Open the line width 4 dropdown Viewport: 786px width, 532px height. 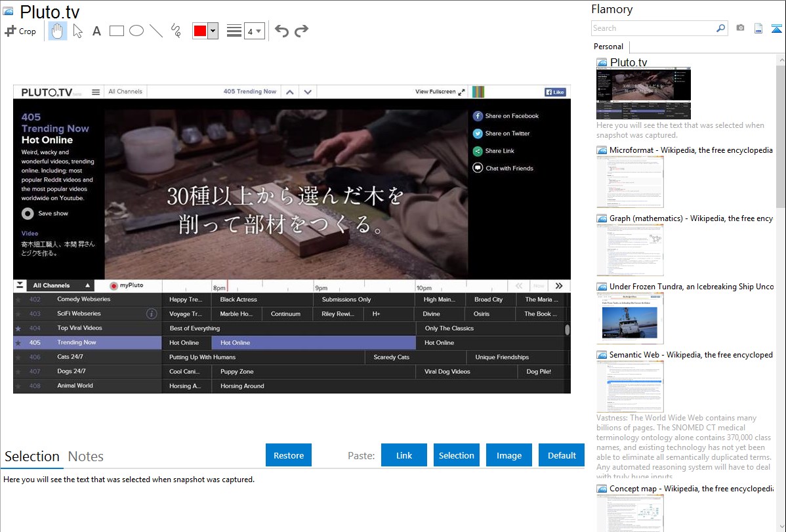click(255, 31)
